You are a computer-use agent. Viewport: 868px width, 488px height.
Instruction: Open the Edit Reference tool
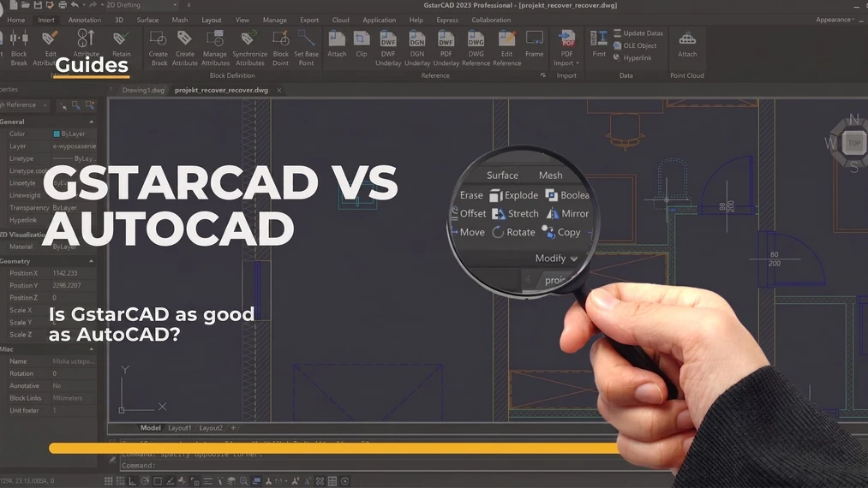[506, 39]
